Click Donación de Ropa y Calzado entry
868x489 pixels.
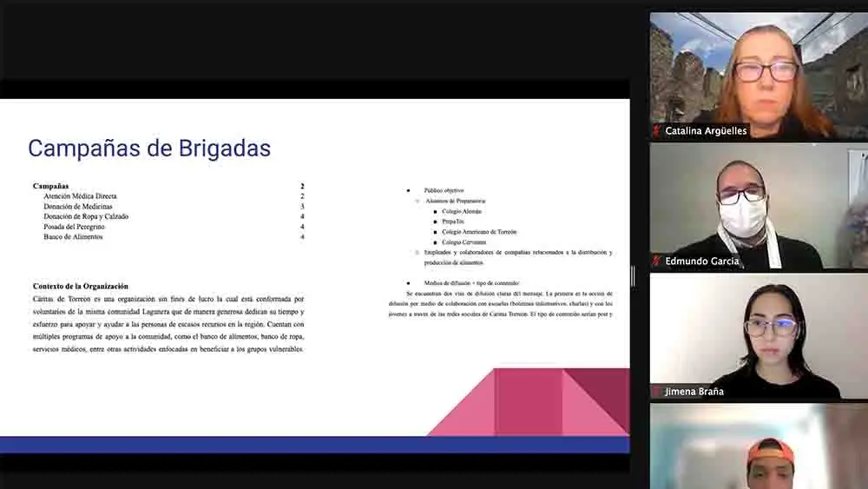(86, 216)
